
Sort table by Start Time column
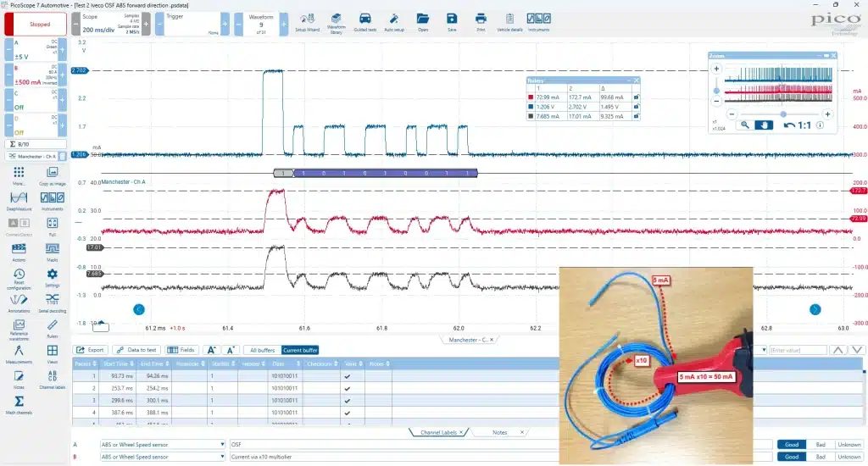click(x=117, y=363)
